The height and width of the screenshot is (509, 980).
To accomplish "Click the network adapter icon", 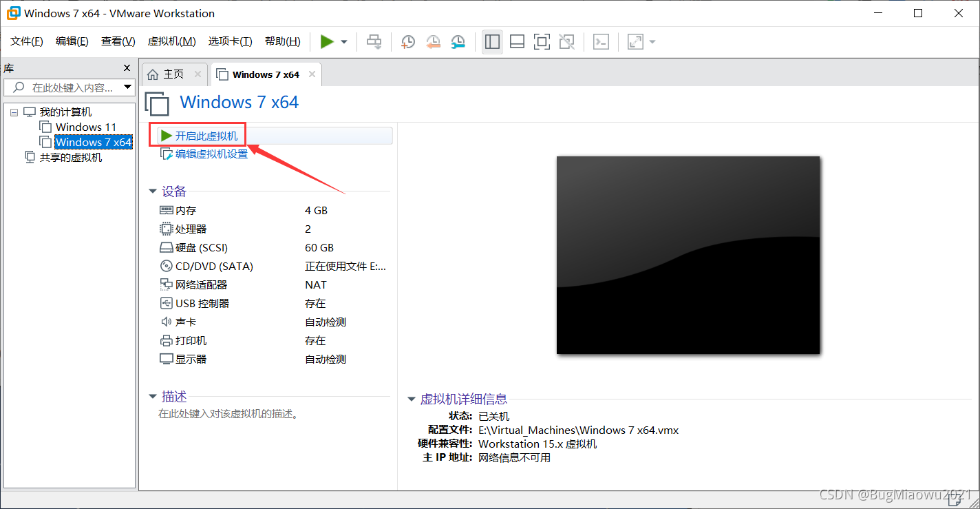I will tap(166, 284).
